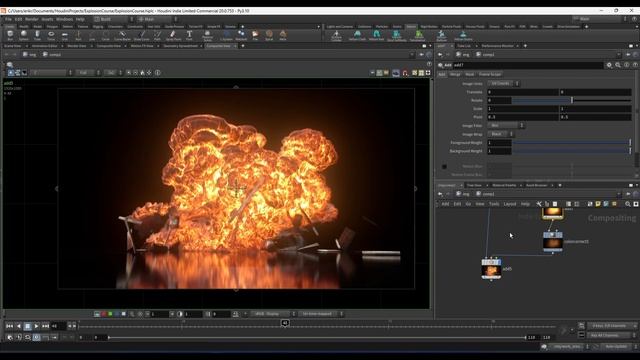Screen dimensions: 640x360
Task: Open the Key All Channels dropdown
Action: (x=612, y=335)
